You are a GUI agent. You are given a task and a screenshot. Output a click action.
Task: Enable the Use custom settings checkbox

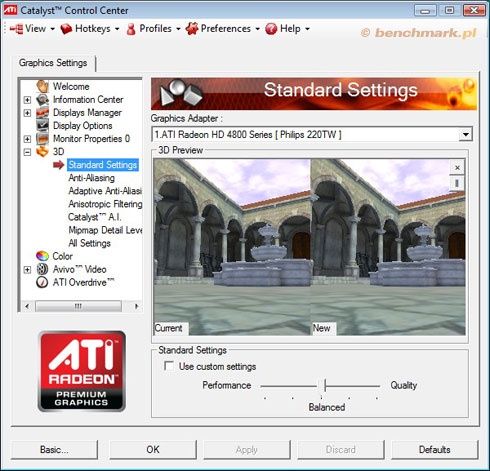pos(169,366)
